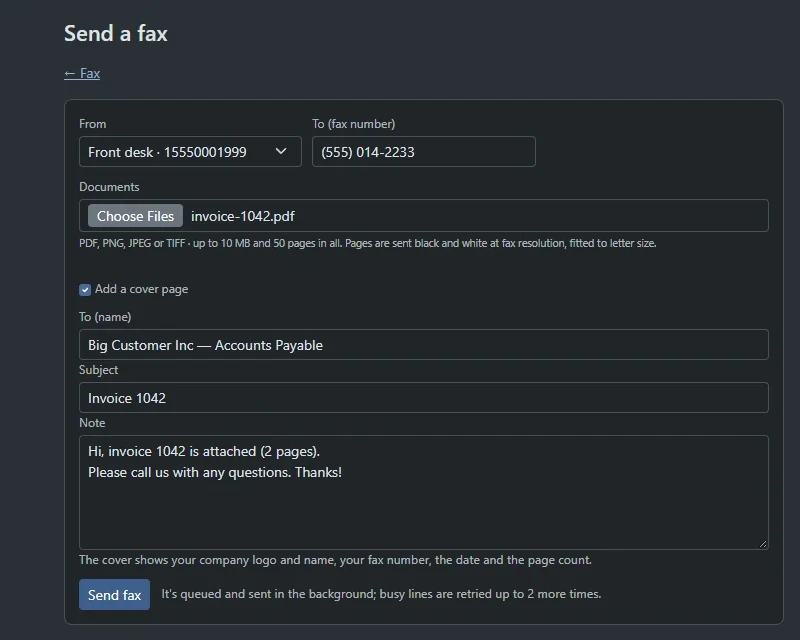
Task: Uncheck the Add a cover page checkbox
Action: [x=85, y=290]
